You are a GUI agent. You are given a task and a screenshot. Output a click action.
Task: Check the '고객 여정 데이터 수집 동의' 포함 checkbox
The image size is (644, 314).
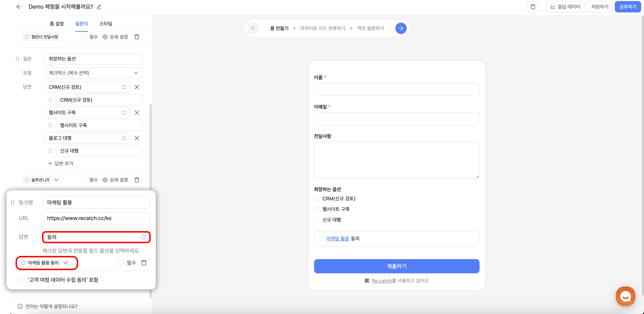pyautogui.click(x=22, y=280)
